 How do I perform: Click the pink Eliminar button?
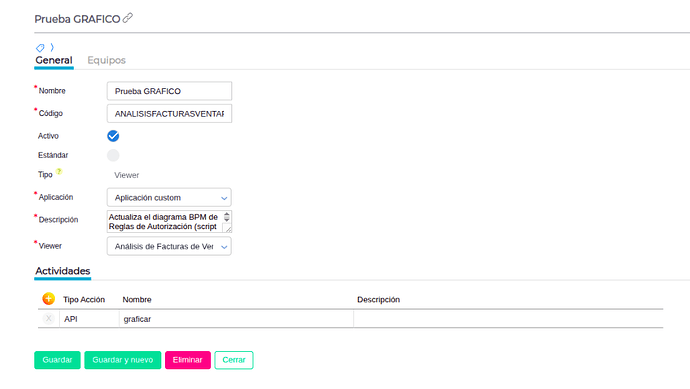point(188,360)
